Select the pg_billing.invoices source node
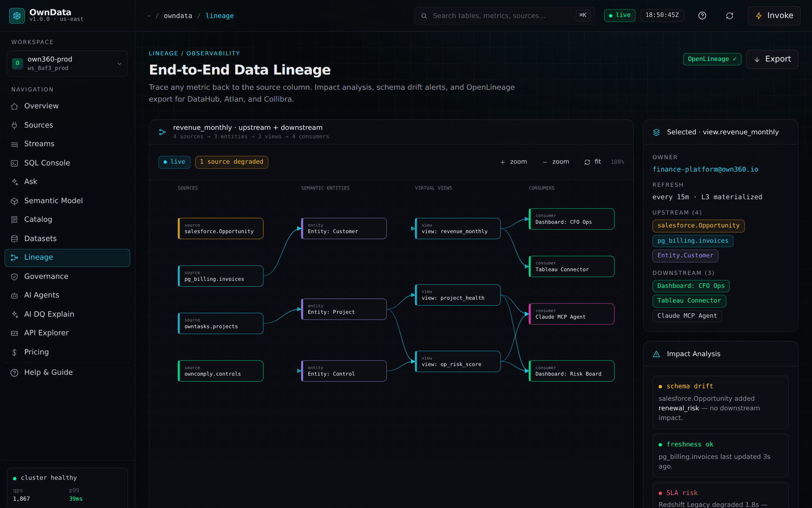Image resolution: width=812 pixels, height=508 pixels. pyautogui.click(x=220, y=276)
